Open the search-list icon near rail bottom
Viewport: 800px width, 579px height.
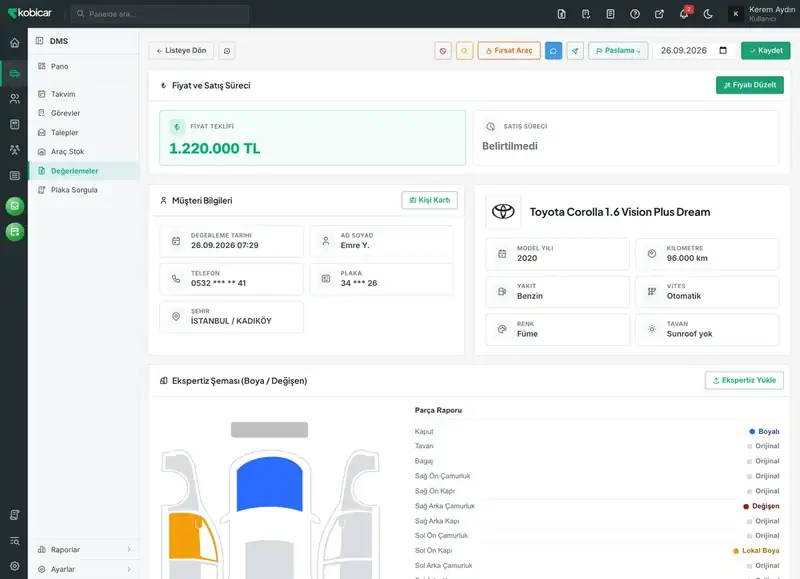tap(15, 541)
